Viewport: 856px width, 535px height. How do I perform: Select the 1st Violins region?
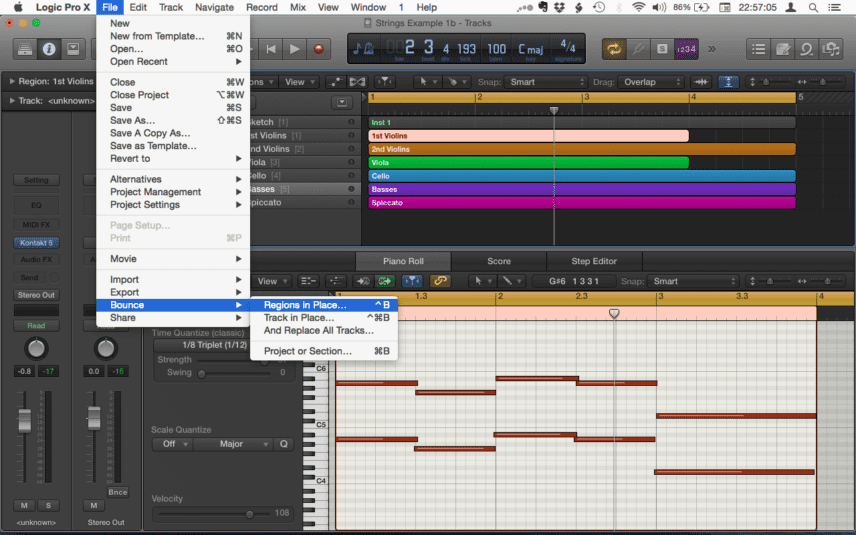pyautogui.click(x=528, y=136)
